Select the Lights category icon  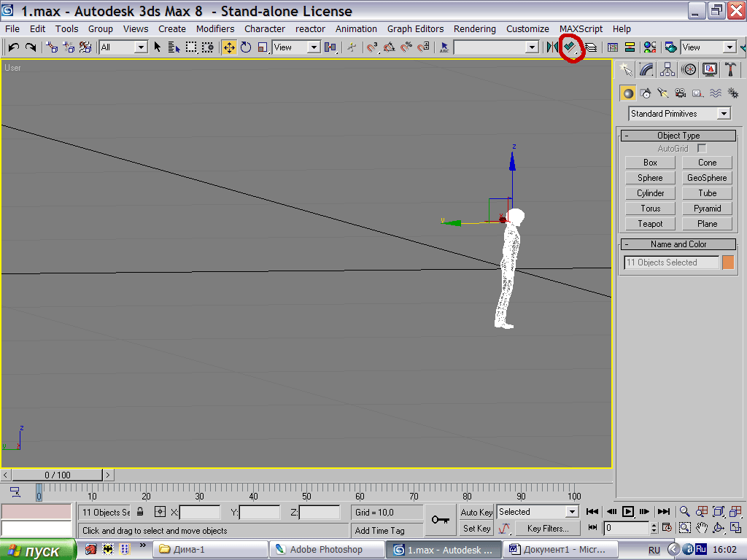pyautogui.click(x=662, y=93)
